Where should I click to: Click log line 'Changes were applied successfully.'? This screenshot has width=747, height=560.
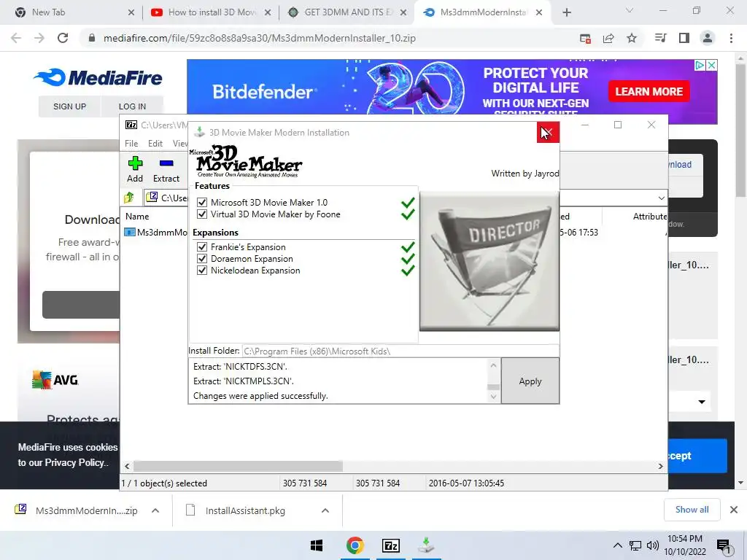(x=260, y=396)
